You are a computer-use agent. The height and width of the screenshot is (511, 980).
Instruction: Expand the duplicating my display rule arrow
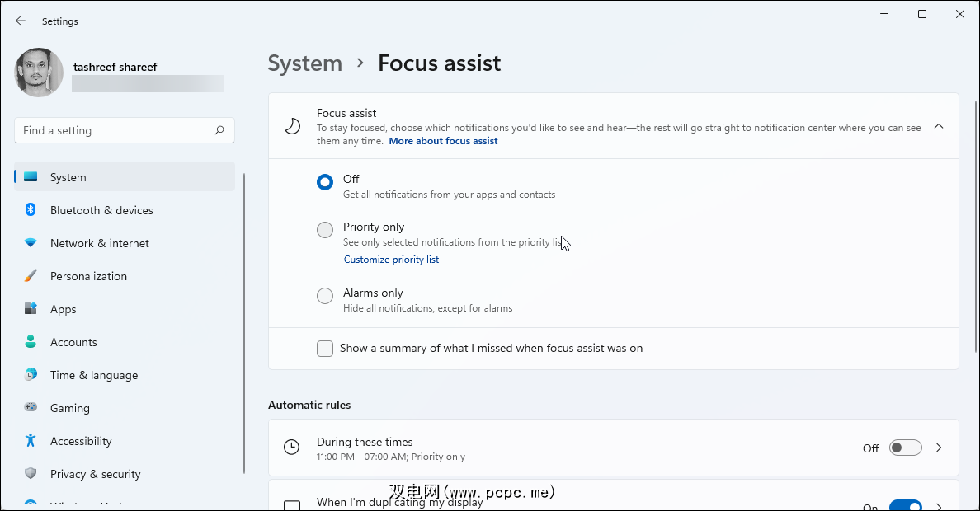(x=939, y=505)
